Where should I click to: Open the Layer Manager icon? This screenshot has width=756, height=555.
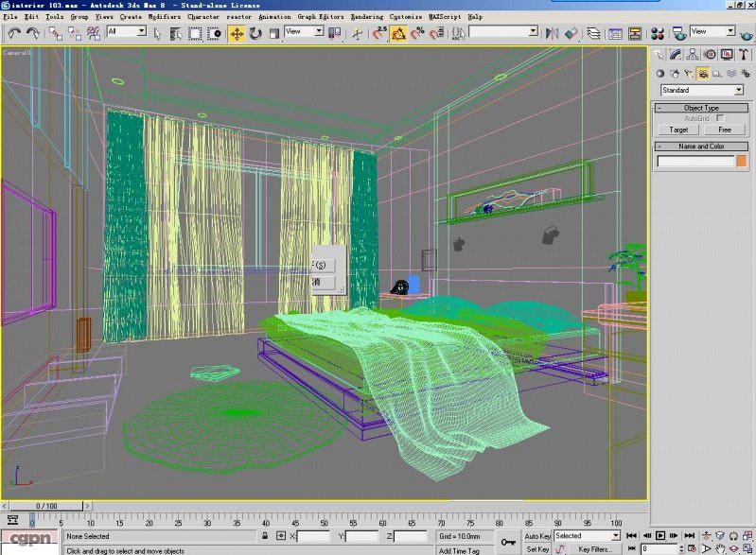tap(593, 33)
